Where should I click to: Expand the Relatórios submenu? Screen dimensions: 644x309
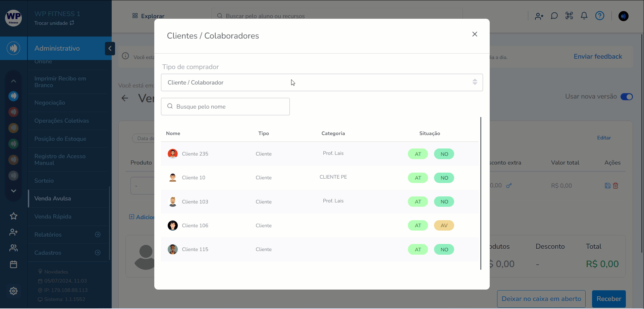[x=98, y=235]
